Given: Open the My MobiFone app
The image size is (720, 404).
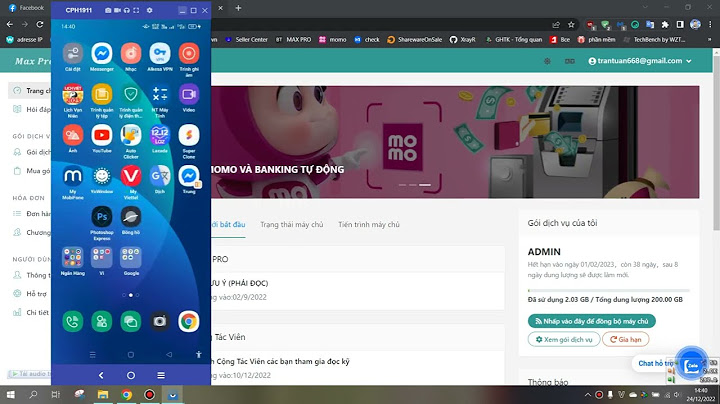Looking at the screenshot, I should 73,176.
